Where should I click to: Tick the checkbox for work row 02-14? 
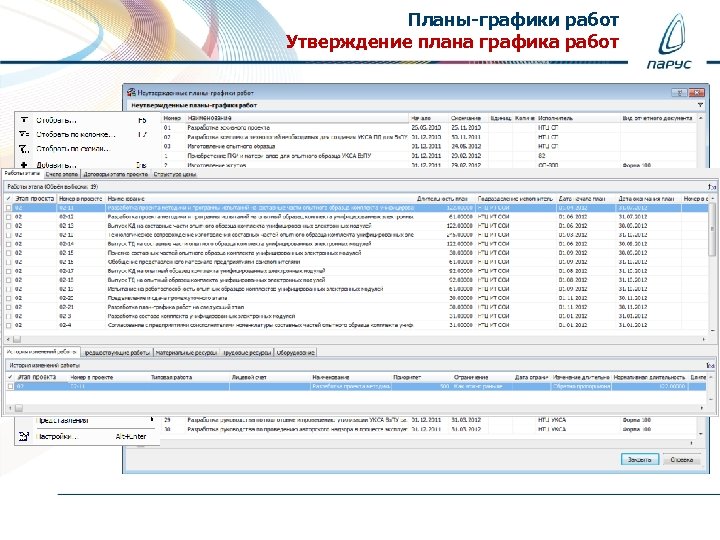pyautogui.click(x=9, y=244)
